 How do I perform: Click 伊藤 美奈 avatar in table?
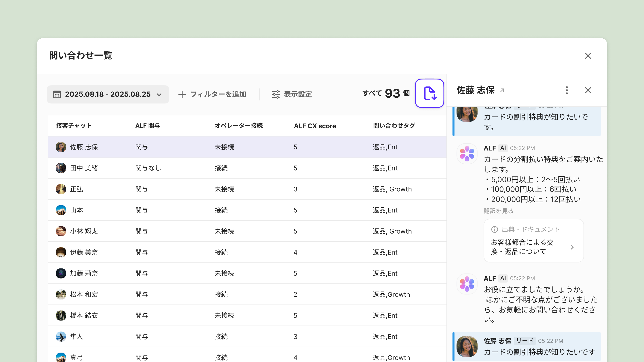tap(61, 252)
